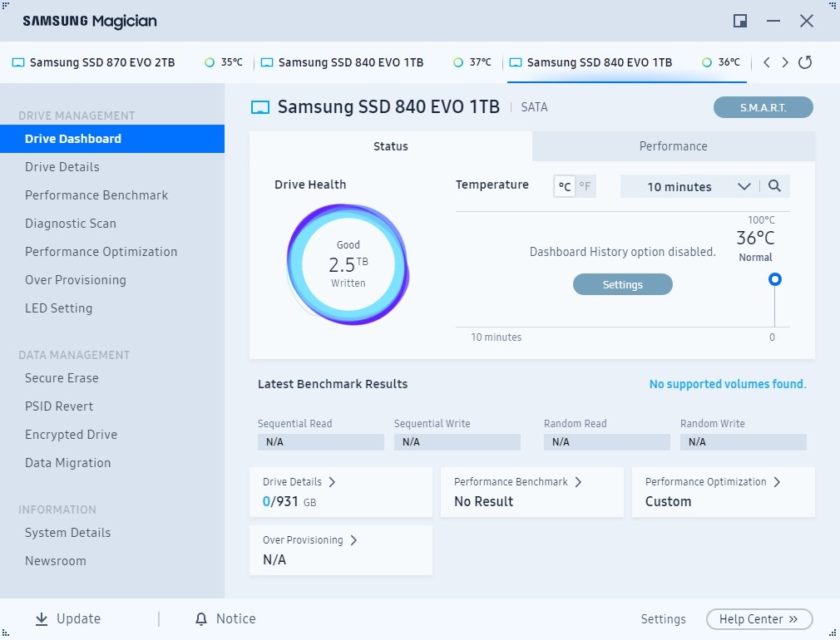Click the Custom optimization value
Viewport: 840px width, 640px height.
point(668,502)
